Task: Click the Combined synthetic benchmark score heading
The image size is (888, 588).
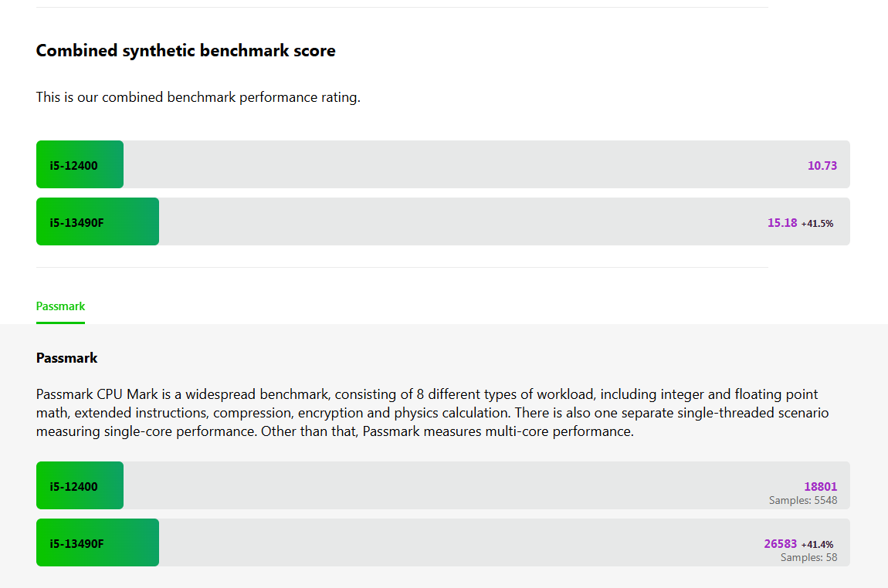Action: 185,51
